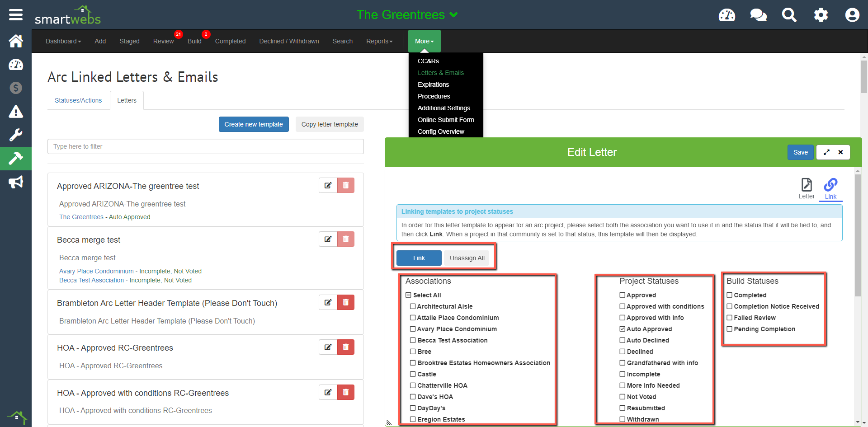This screenshot has width=868, height=427.
Task: Open the user account header icon
Action: (x=852, y=15)
